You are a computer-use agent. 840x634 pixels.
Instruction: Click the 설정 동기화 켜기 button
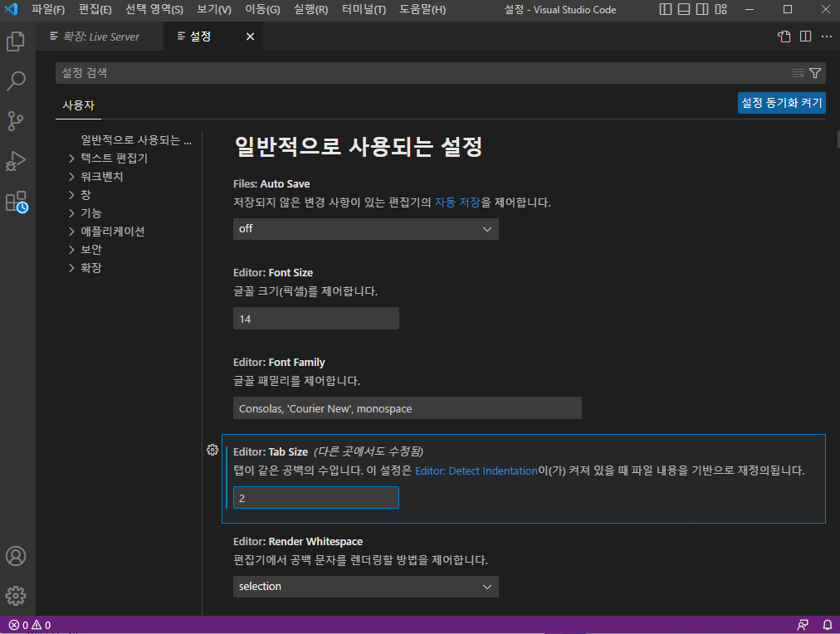pyautogui.click(x=782, y=103)
